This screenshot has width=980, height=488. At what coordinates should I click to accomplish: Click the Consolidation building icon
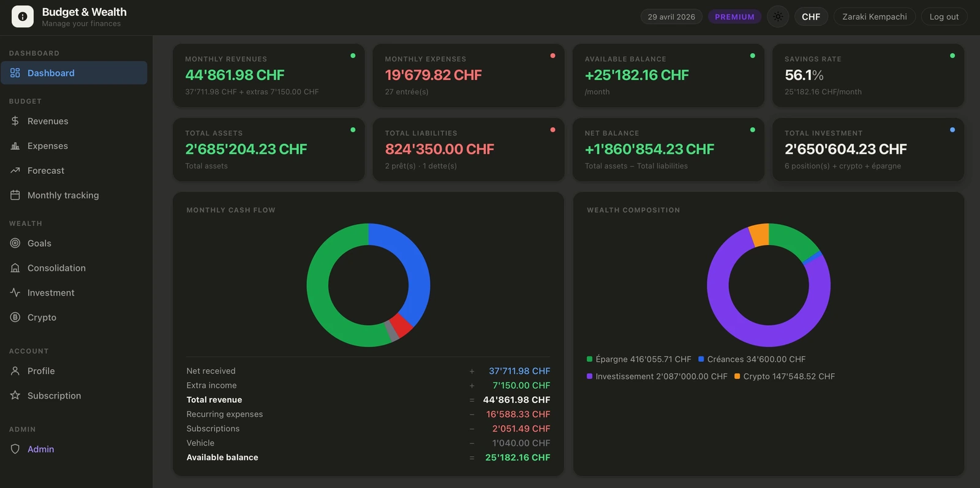(15, 268)
